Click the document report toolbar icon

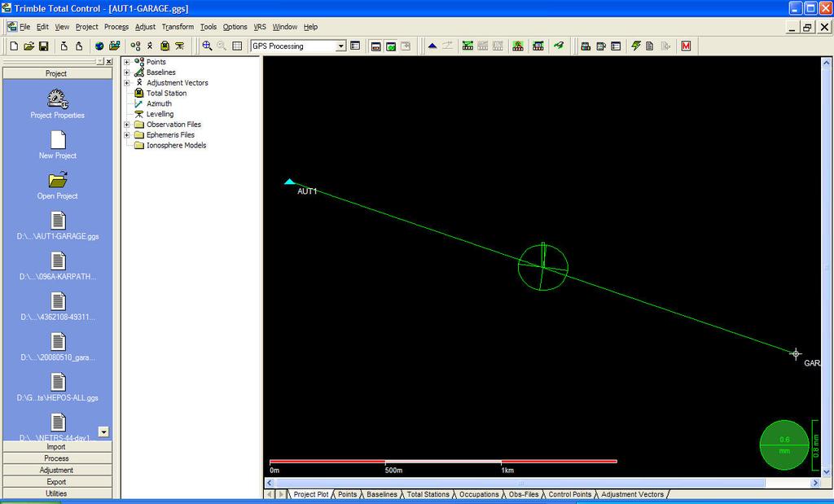tap(649, 46)
